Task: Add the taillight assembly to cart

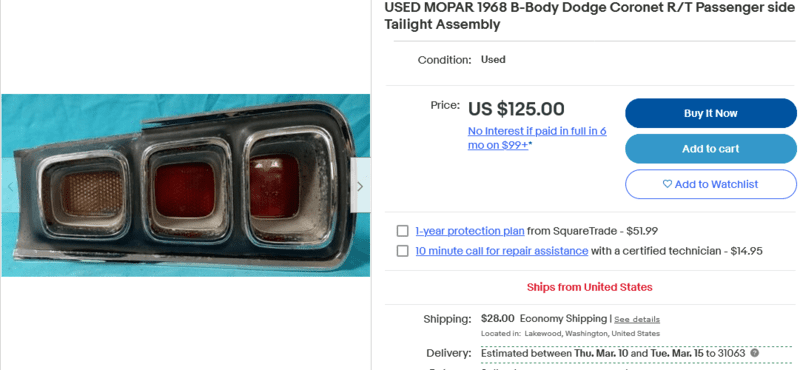Action: pyautogui.click(x=710, y=149)
